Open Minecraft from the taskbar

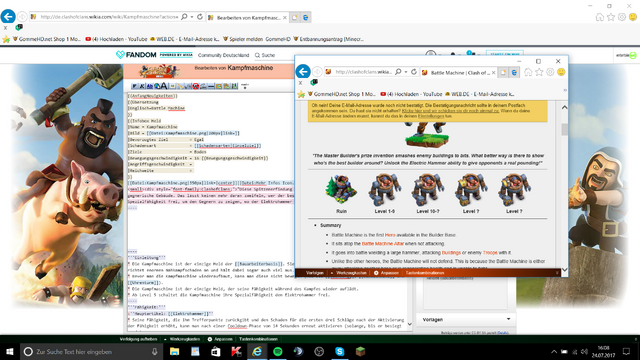click(360, 351)
